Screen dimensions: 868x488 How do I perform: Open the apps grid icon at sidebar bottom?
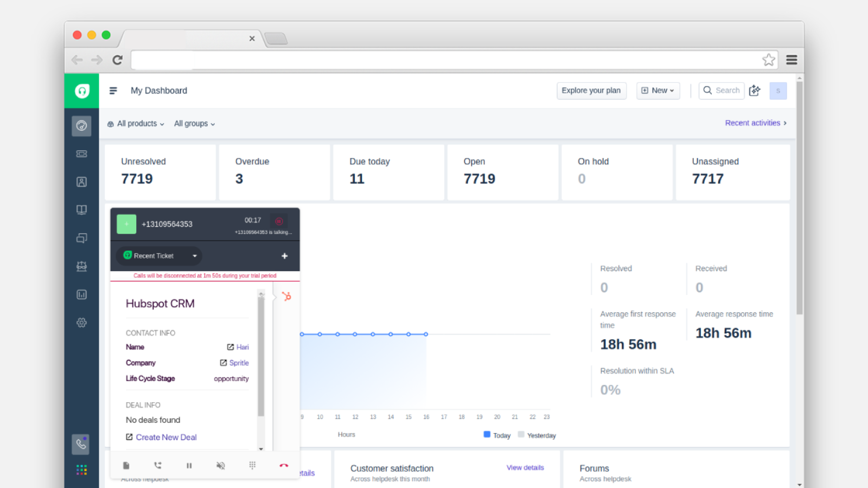pos(81,470)
